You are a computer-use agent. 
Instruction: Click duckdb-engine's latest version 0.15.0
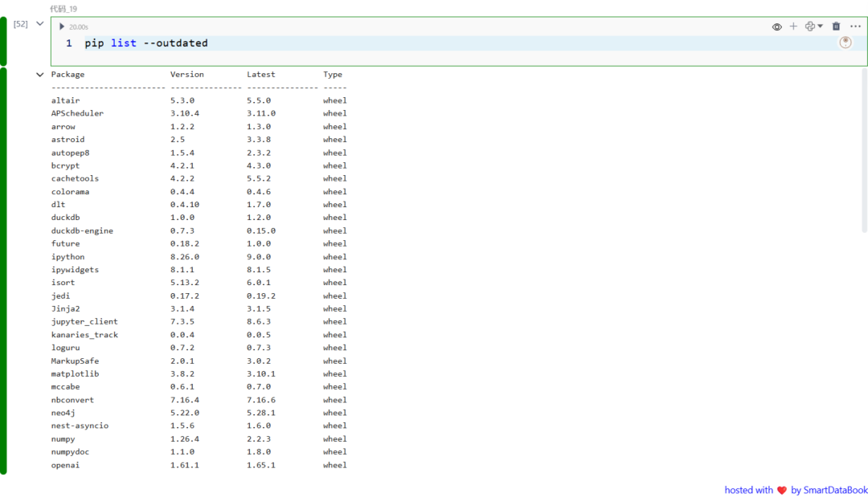tap(260, 230)
